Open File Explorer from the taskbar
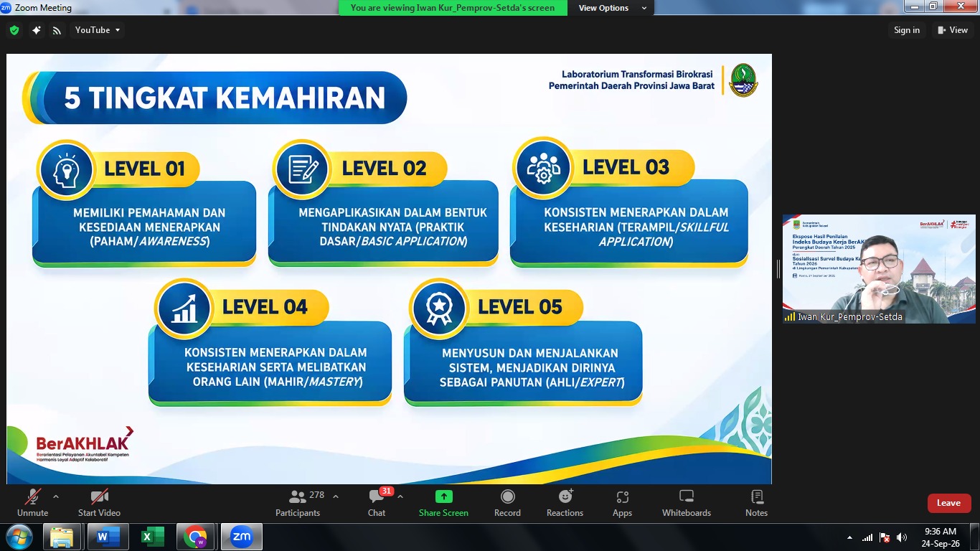 click(x=62, y=537)
